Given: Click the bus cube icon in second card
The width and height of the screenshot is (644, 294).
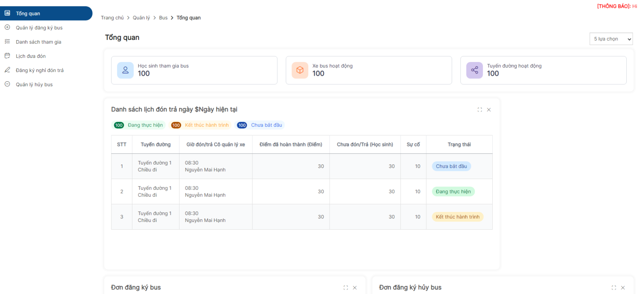Looking at the screenshot, I should coord(300,70).
